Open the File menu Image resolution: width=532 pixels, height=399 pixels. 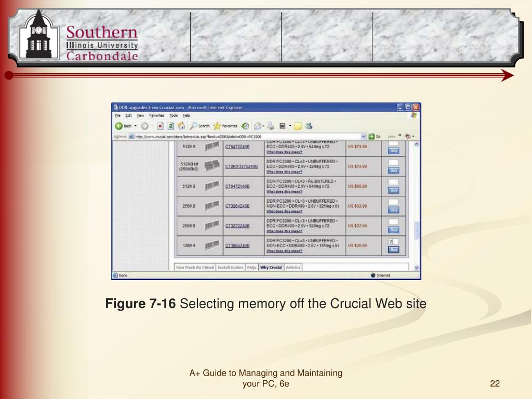pos(117,115)
